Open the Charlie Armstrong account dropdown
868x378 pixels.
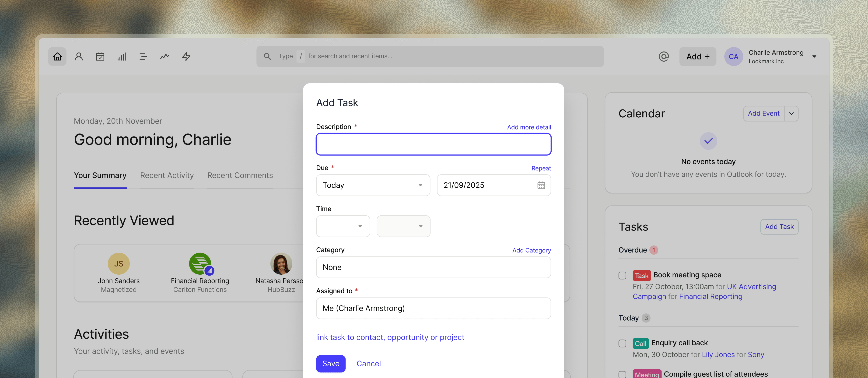pos(814,56)
